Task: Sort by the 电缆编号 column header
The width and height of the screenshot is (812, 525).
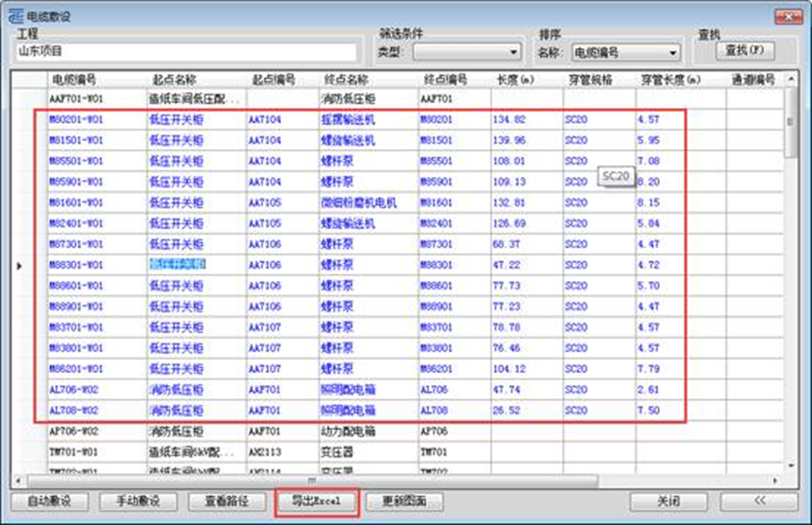Action: (x=73, y=80)
